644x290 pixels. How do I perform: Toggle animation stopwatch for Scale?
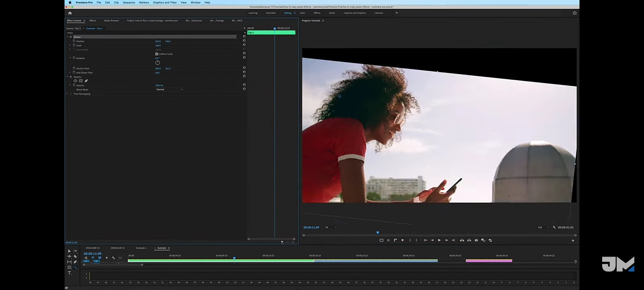[x=74, y=45]
